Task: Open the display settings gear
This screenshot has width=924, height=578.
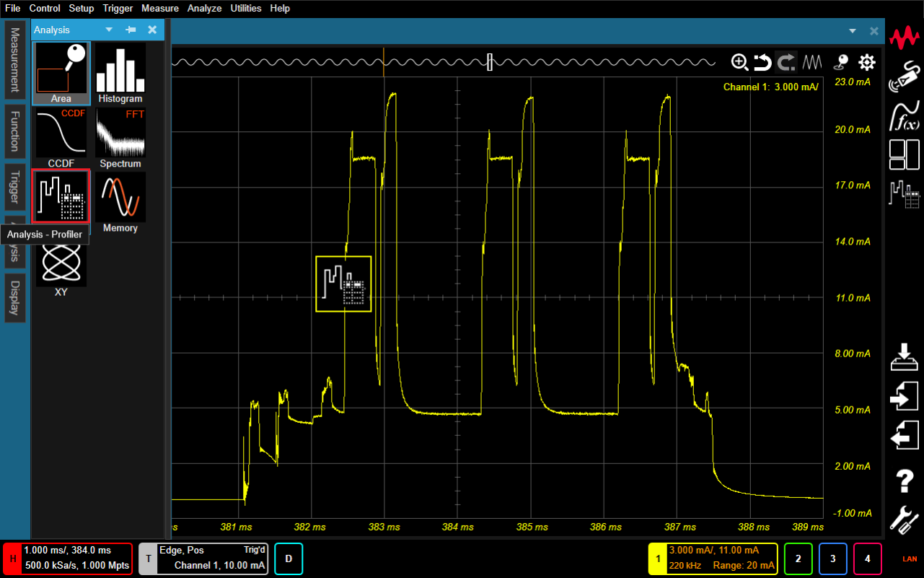Action: pyautogui.click(x=866, y=62)
